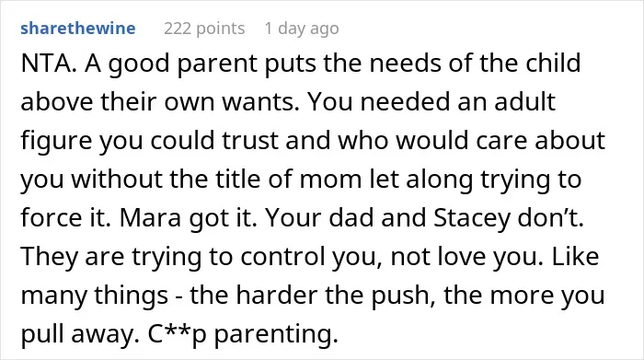The image size is (644, 360).
Task: Click the '1 day ago' timestamp
Action: [x=302, y=29]
